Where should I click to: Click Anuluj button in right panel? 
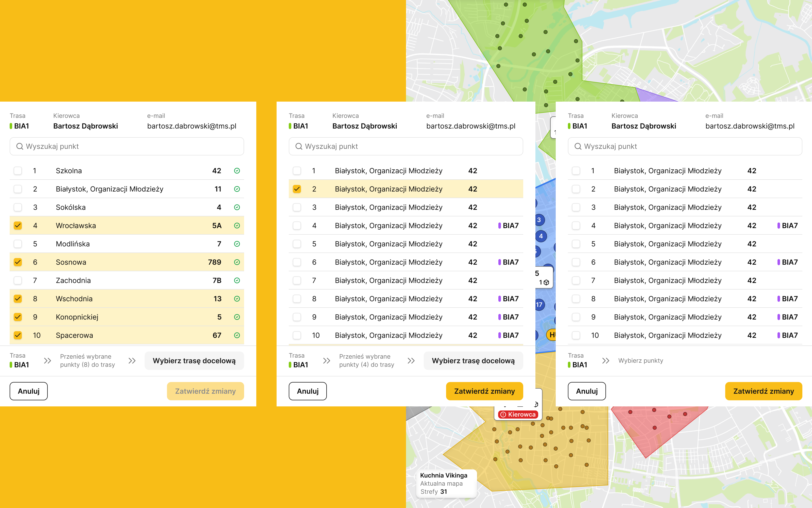[x=587, y=391]
